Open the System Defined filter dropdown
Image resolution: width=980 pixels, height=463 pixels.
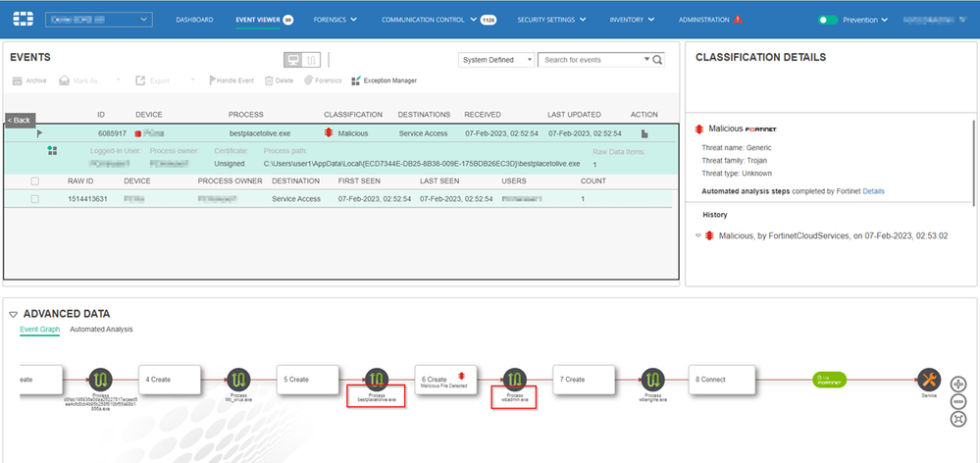[496, 60]
